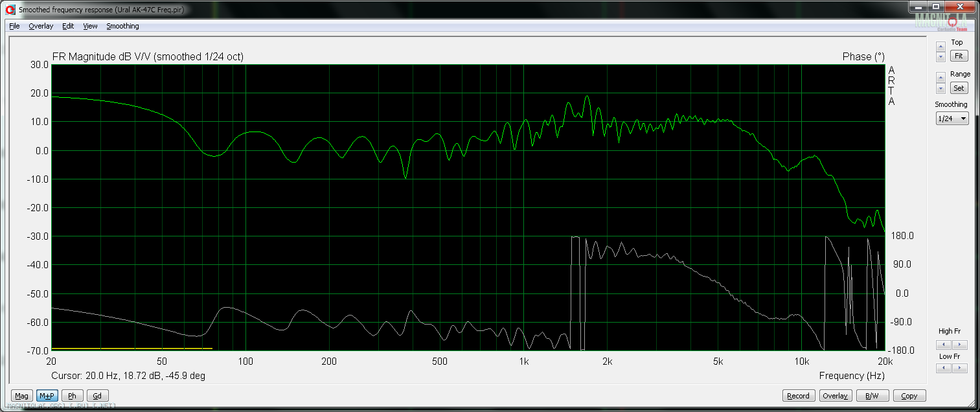Switch to Gd group delay view
This screenshot has height=412, width=980.
[x=97, y=396]
